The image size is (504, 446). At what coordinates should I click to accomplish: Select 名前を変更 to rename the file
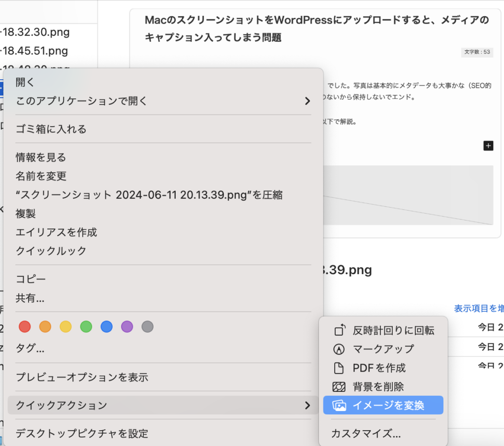[x=41, y=176]
